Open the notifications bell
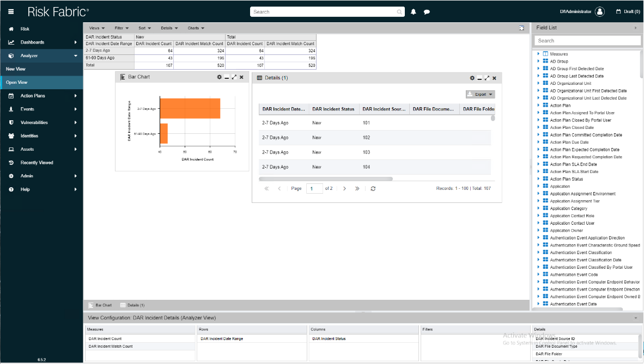The height and width of the screenshot is (364, 644). [414, 11]
